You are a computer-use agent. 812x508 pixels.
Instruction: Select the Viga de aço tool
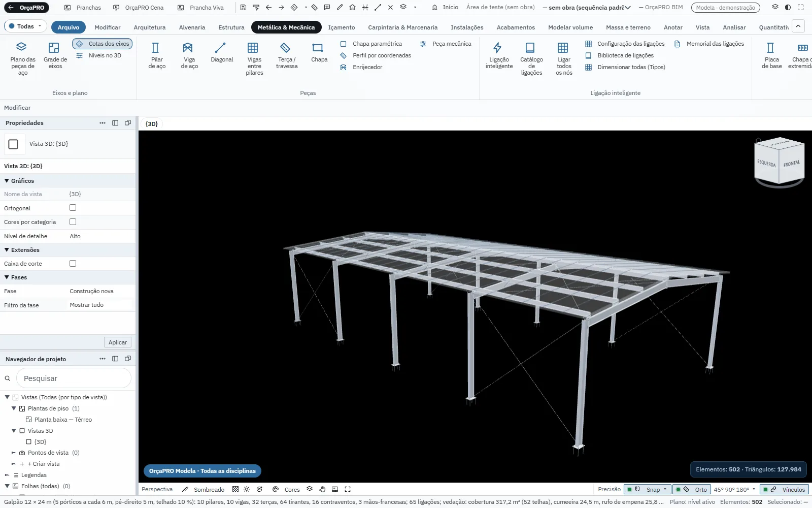(189, 56)
